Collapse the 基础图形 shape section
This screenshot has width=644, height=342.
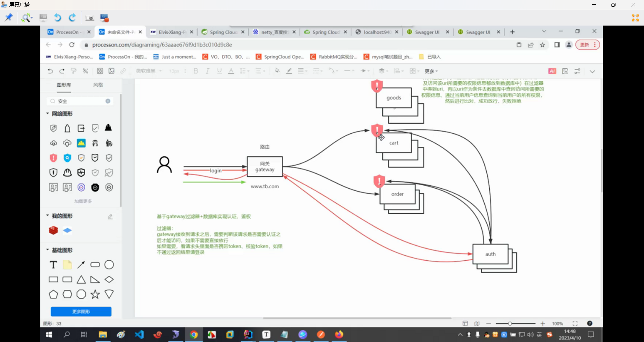click(x=48, y=250)
